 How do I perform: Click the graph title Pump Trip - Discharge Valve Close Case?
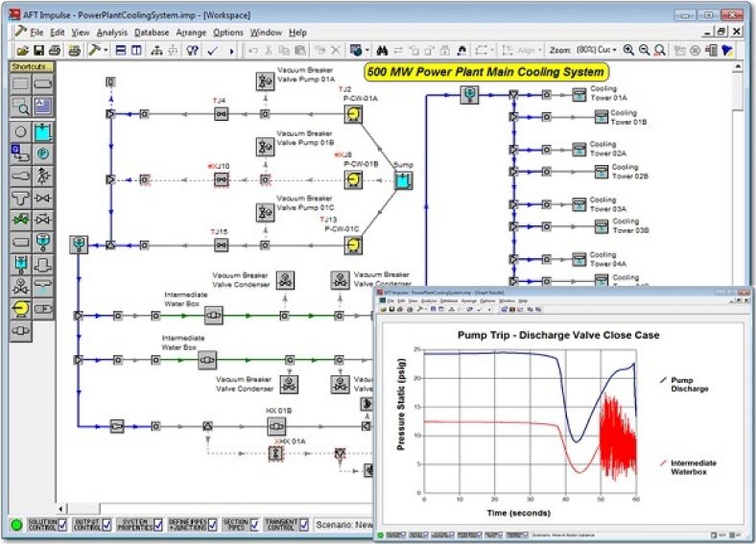558,335
